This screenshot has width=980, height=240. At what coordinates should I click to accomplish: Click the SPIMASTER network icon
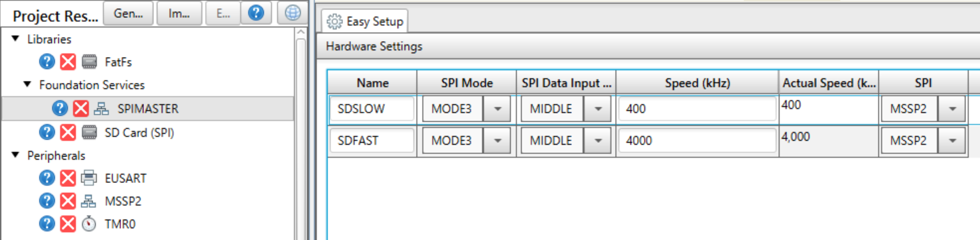102,109
